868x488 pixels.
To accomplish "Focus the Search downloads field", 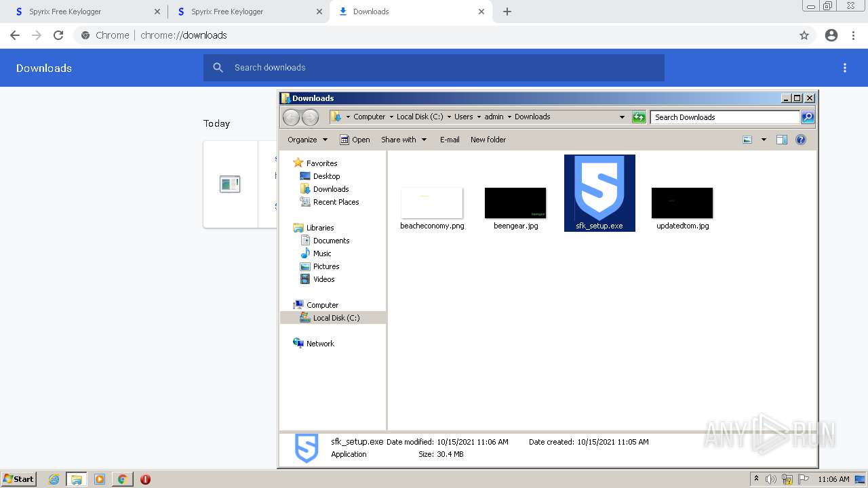I will (x=434, y=68).
